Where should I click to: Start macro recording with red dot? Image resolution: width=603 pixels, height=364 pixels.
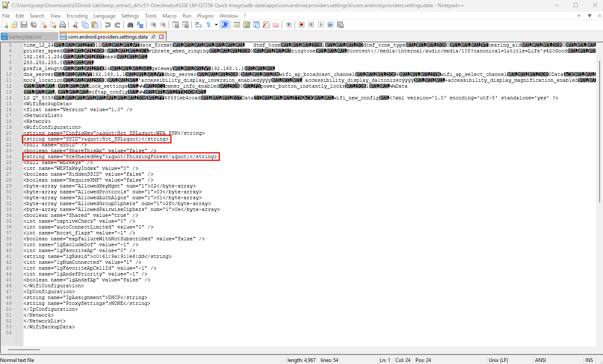301,25
